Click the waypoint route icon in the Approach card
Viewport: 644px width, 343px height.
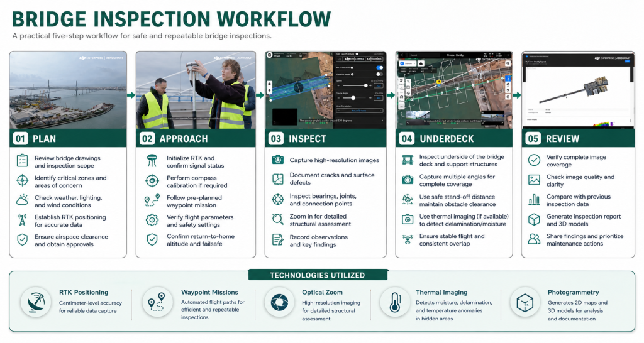[152, 200]
